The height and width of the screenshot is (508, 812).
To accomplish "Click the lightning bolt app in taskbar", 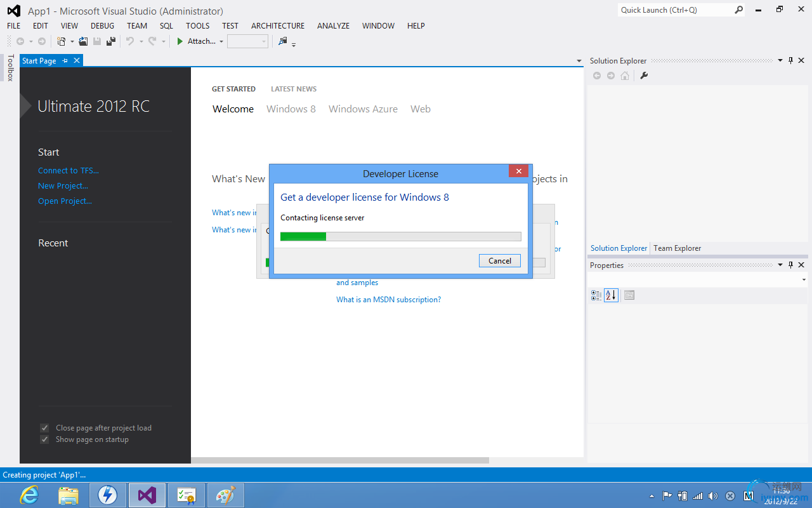I will coord(107,495).
